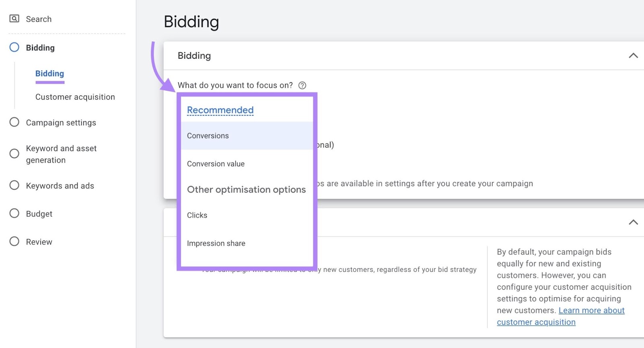
Task: Open the Bidding sub-item in the sidebar
Action: click(50, 73)
